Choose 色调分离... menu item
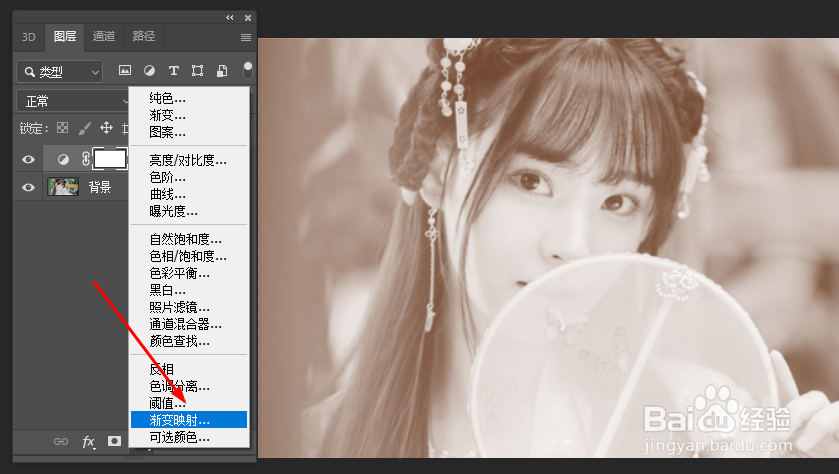This screenshot has width=839, height=474. [189, 386]
